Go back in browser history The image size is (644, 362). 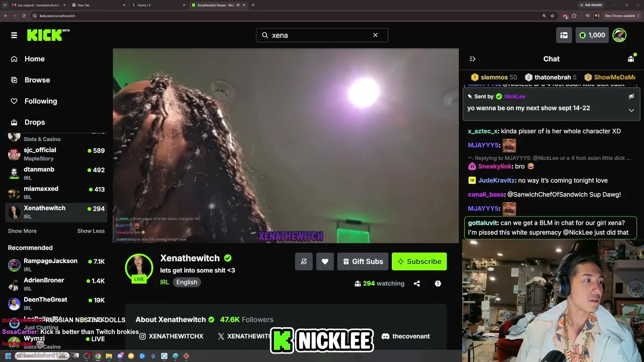(x=6, y=16)
